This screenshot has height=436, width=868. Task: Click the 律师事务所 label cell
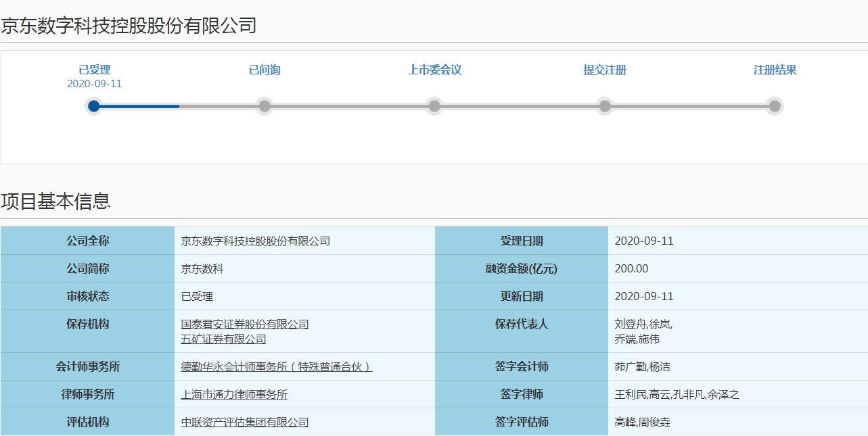[87, 394]
